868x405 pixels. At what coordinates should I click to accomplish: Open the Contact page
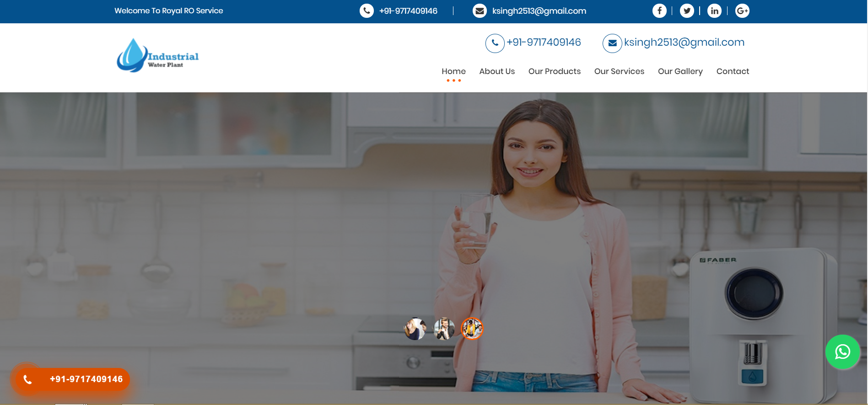[733, 71]
